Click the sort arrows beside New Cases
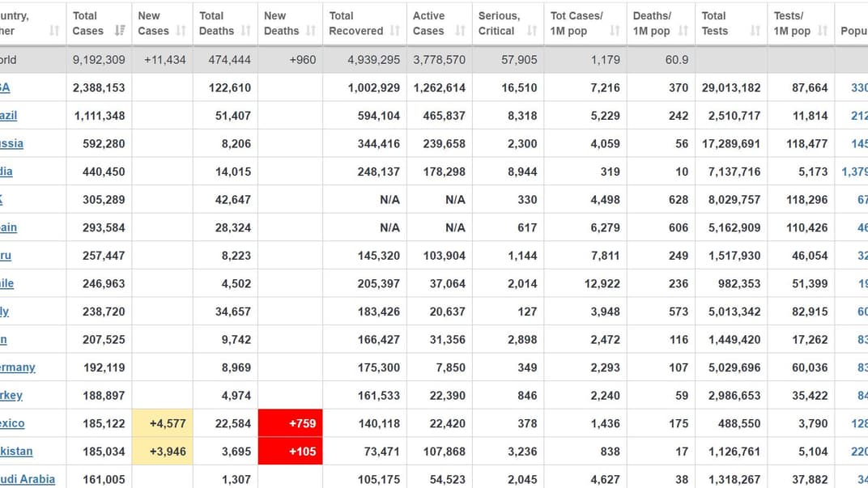868x488 pixels. 181,31
